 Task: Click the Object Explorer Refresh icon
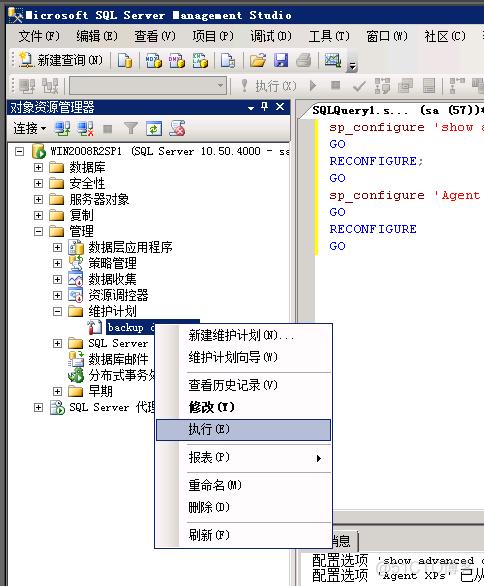click(x=154, y=129)
